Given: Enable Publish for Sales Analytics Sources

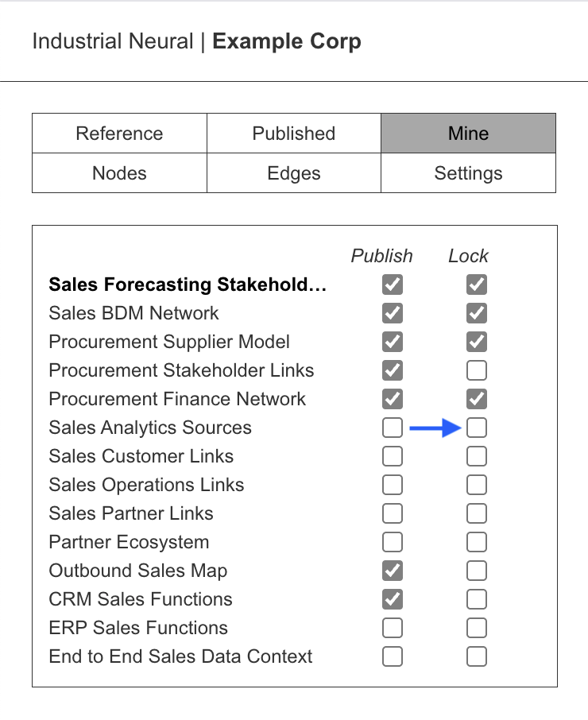Looking at the screenshot, I should tap(393, 428).
